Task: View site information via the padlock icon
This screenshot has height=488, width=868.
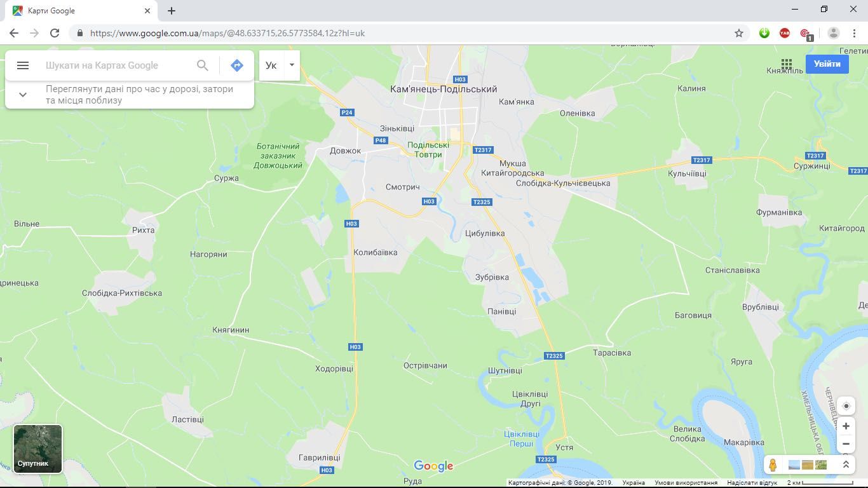Action: point(79,33)
